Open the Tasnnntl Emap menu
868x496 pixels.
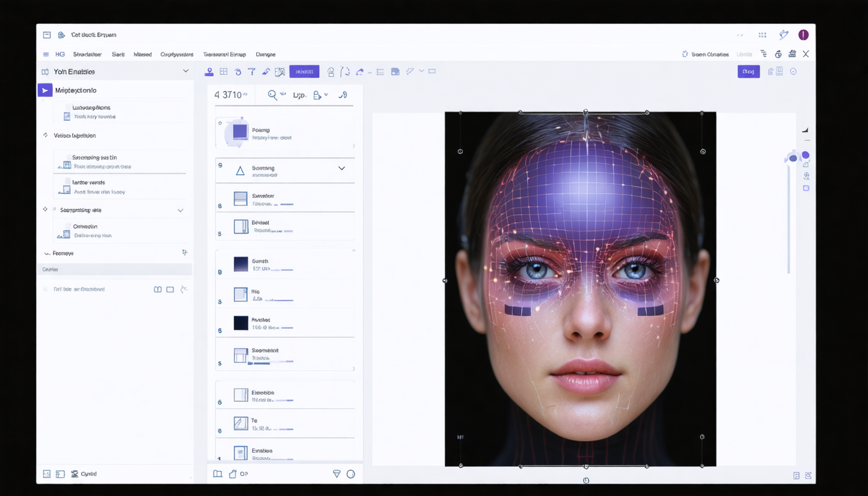(224, 55)
